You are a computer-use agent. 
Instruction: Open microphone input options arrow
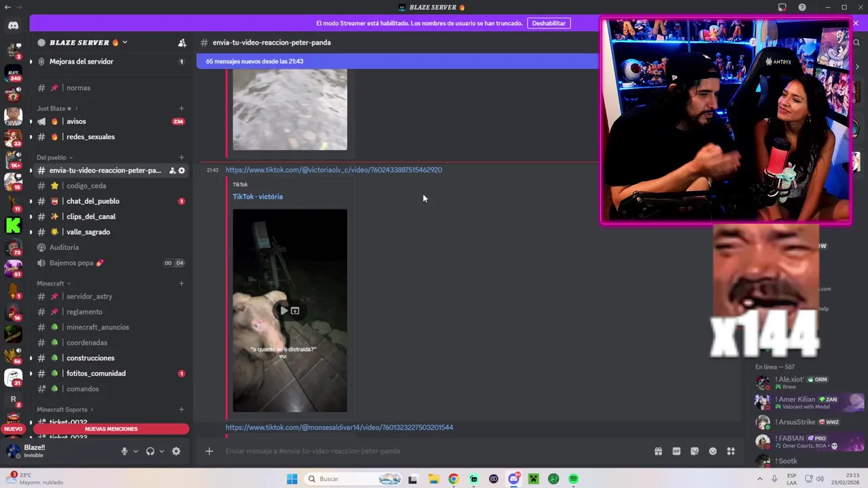136,451
